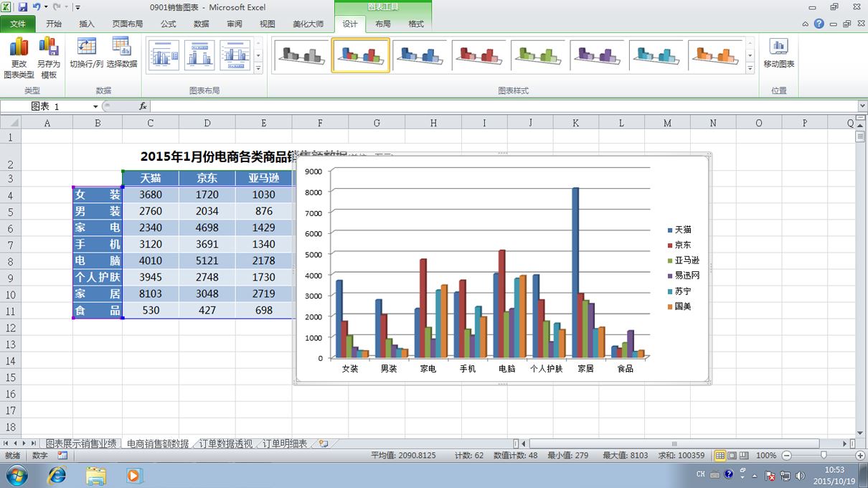Save the workbook from quick access toolbar
The width and height of the screenshot is (868, 488).
tap(22, 7)
